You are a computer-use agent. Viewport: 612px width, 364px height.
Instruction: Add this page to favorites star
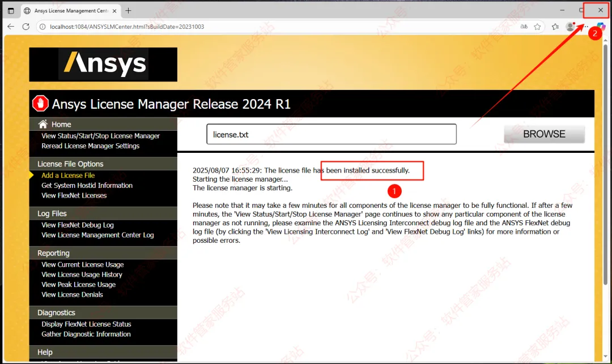[x=537, y=27]
